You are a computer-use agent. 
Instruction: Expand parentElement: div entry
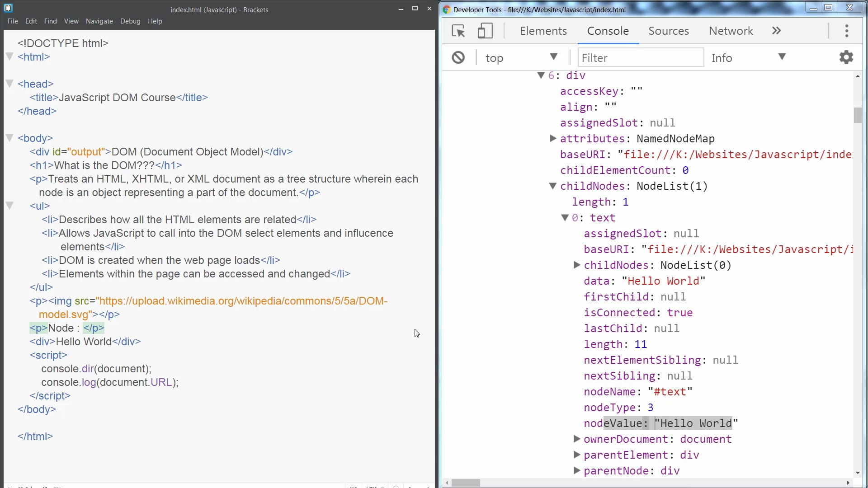[x=576, y=455]
